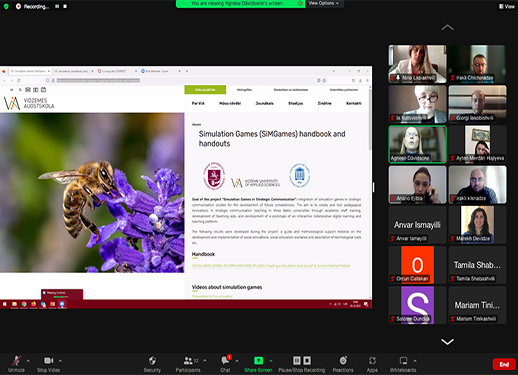
Task: Click Windows Start button in shared taskbar
Action: coord(5,304)
